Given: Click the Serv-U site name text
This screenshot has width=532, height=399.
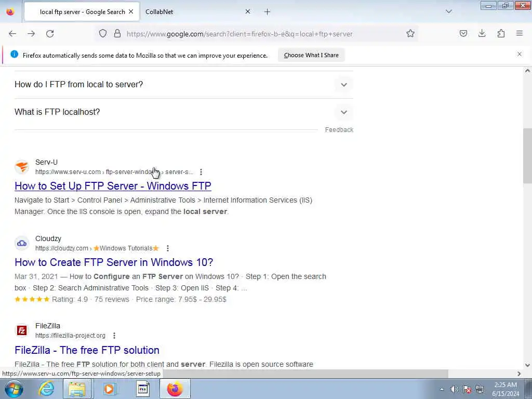Looking at the screenshot, I should coord(46,162).
